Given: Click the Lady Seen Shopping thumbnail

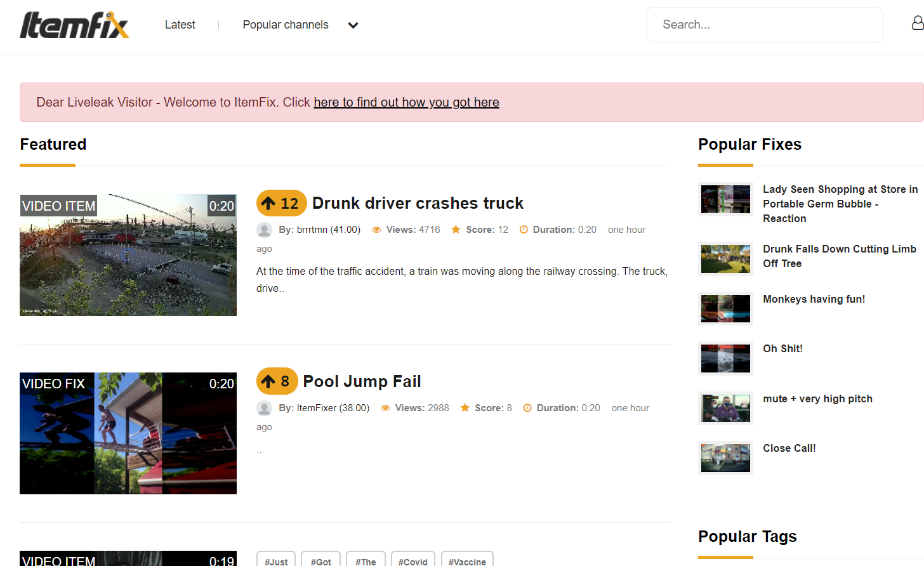Looking at the screenshot, I should tap(725, 199).
